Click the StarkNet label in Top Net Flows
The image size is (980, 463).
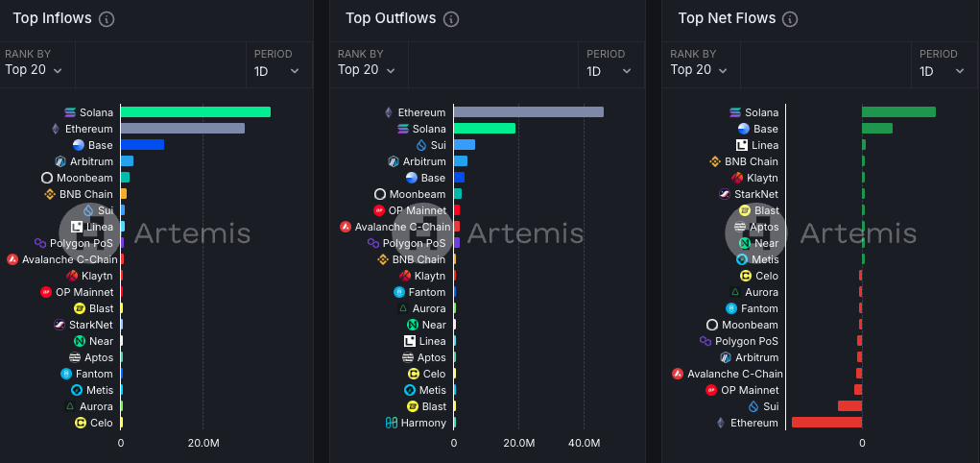click(x=756, y=194)
